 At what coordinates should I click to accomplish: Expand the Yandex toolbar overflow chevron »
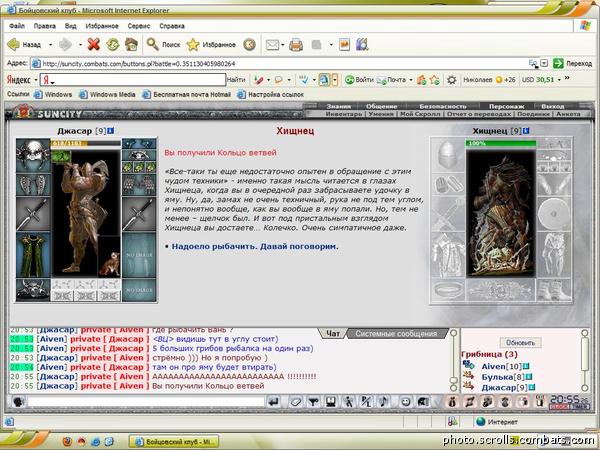567,78
